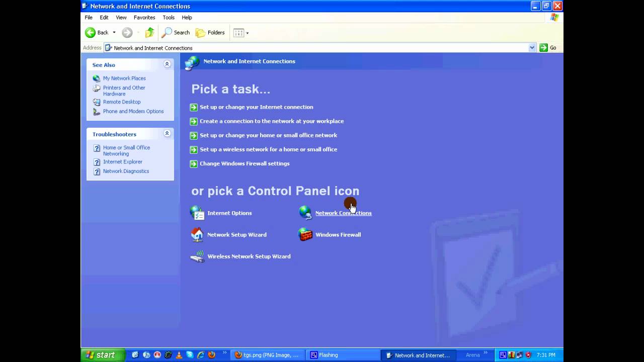Image resolution: width=644 pixels, height=362 pixels.
Task: Open the Tools menu
Action: tap(169, 18)
